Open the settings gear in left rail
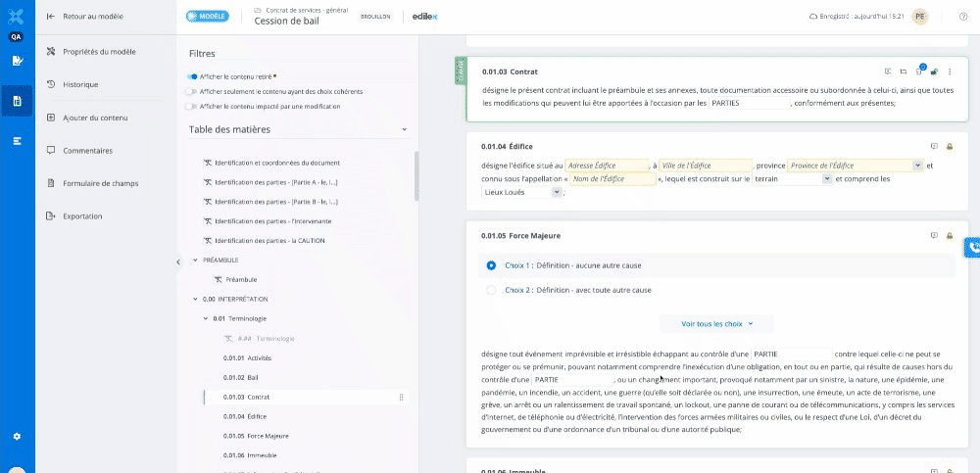The height and width of the screenshot is (473, 980). click(17, 436)
